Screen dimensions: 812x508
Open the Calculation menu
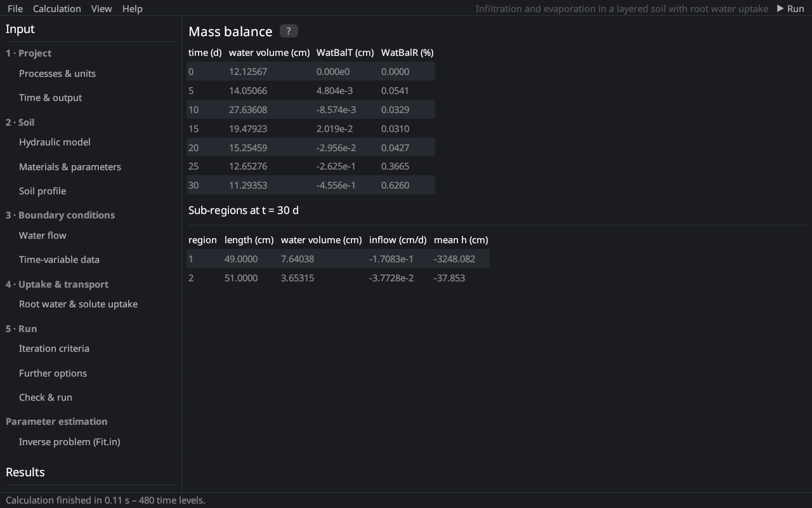click(57, 8)
